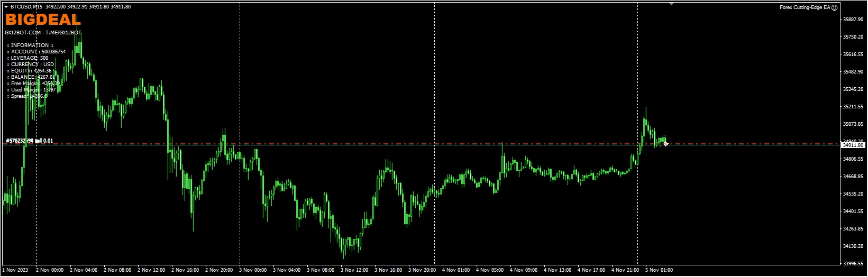Click price scale label 34263.85

853,229
